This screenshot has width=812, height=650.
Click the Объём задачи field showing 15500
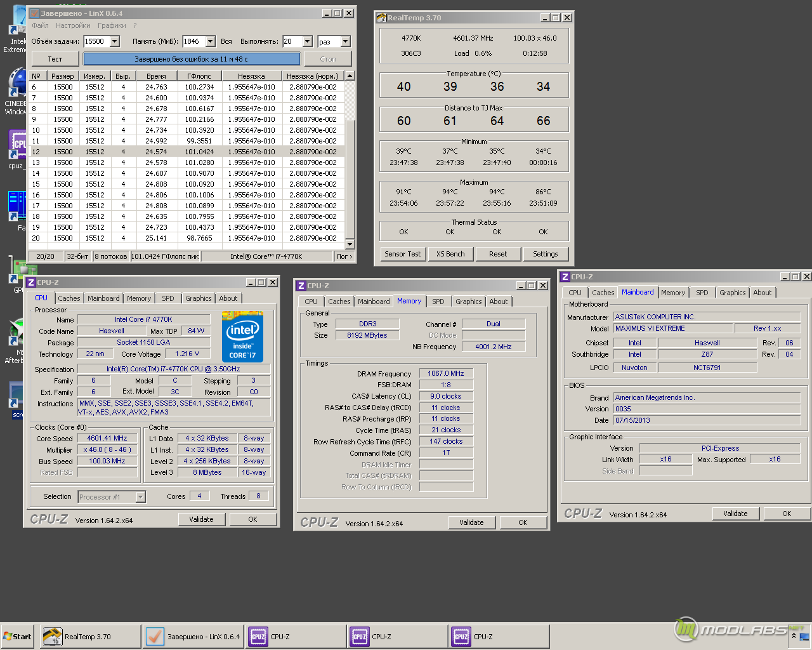[x=97, y=41]
